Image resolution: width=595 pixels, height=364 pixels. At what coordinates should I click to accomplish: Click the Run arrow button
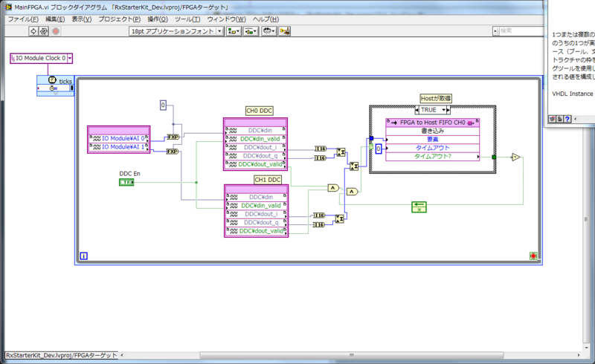pyautogui.click(x=33, y=31)
